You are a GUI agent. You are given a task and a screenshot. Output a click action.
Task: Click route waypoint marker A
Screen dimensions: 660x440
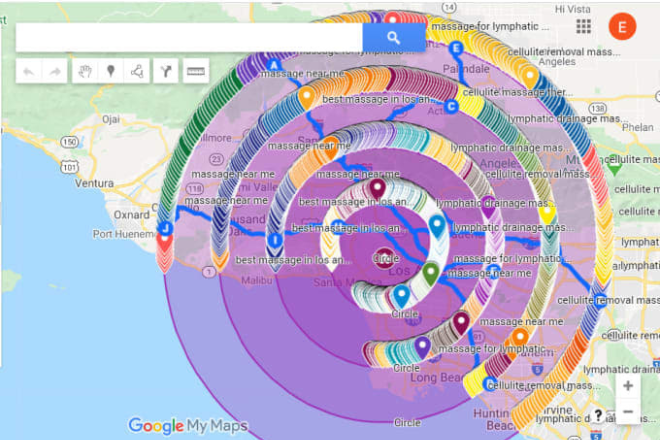(274, 65)
